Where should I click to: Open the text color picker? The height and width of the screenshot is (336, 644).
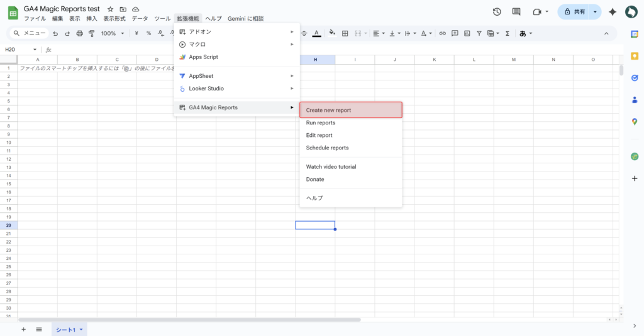[316, 34]
